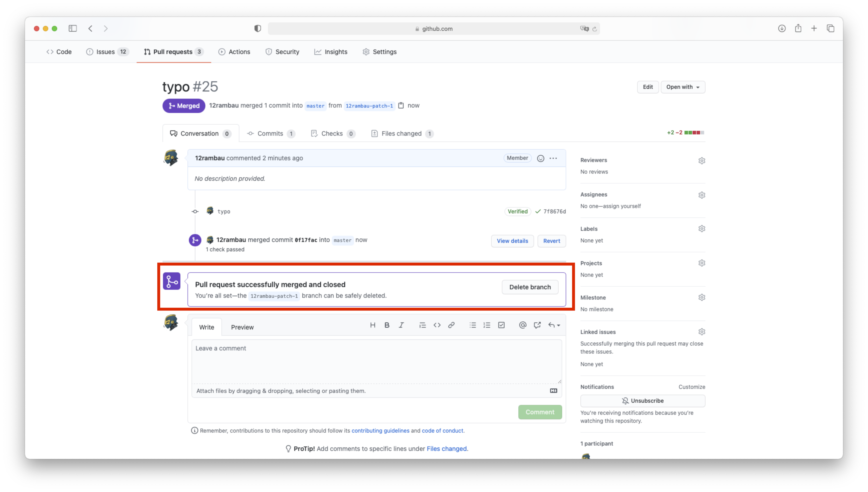The height and width of the screenshot is (492, 868).
Task: Insert code formatting icon
Action: click(437, 325)
